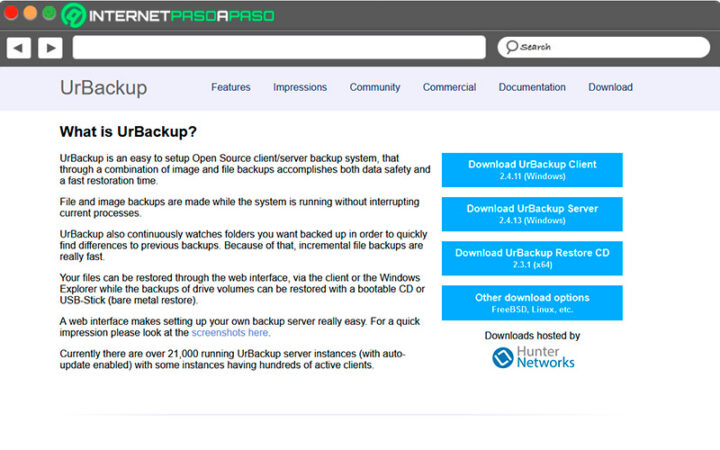The width and height of the screenshot is (720, 450).
Task: Click the magnifier icon in search box
Action: click(511, 47)
